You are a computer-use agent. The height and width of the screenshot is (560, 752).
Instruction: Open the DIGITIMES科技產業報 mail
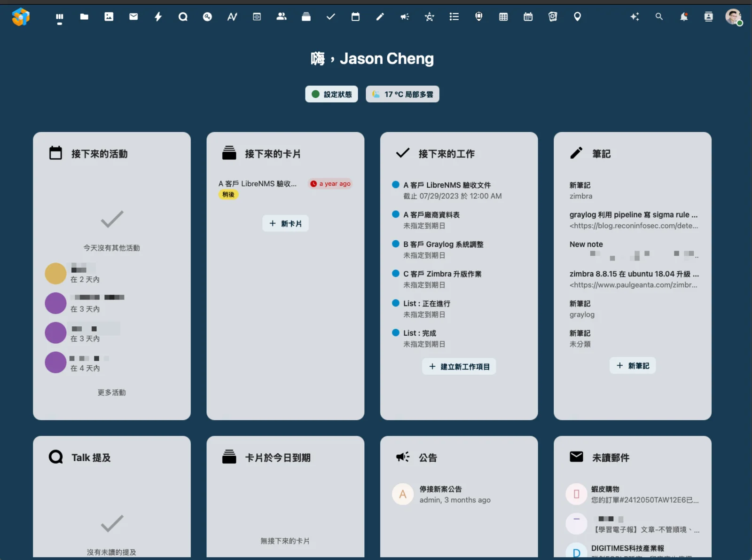pyautogui.click(x=633, y=551)
